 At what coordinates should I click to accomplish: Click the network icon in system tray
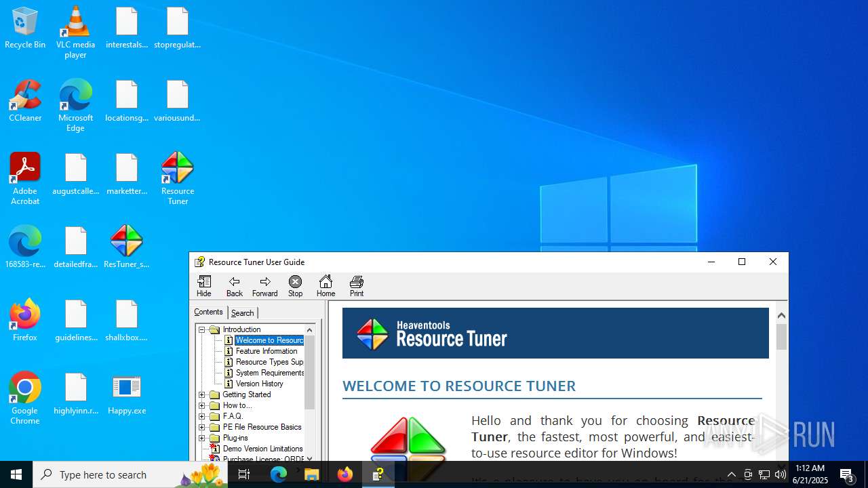(x=764, y=474)
